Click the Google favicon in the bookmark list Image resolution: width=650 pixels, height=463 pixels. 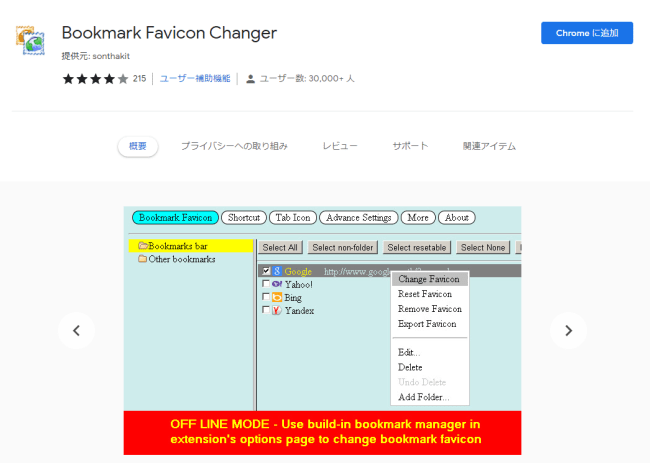(277, 271)
